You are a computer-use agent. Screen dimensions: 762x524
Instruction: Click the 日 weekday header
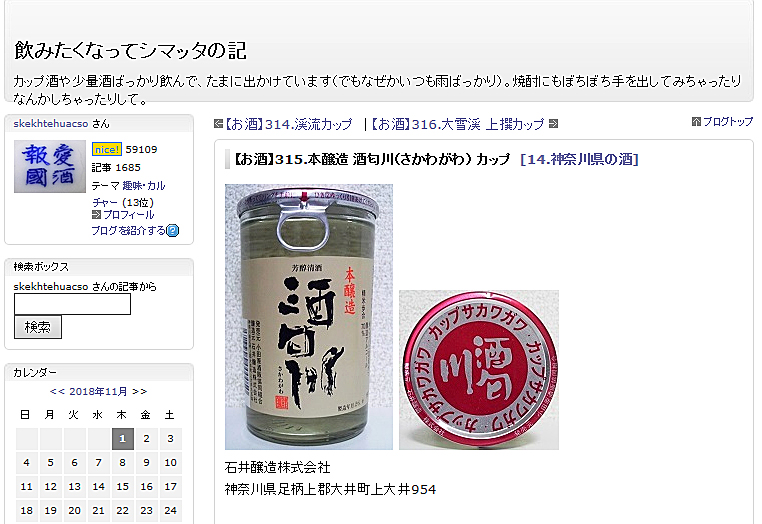tap(25, 415)
